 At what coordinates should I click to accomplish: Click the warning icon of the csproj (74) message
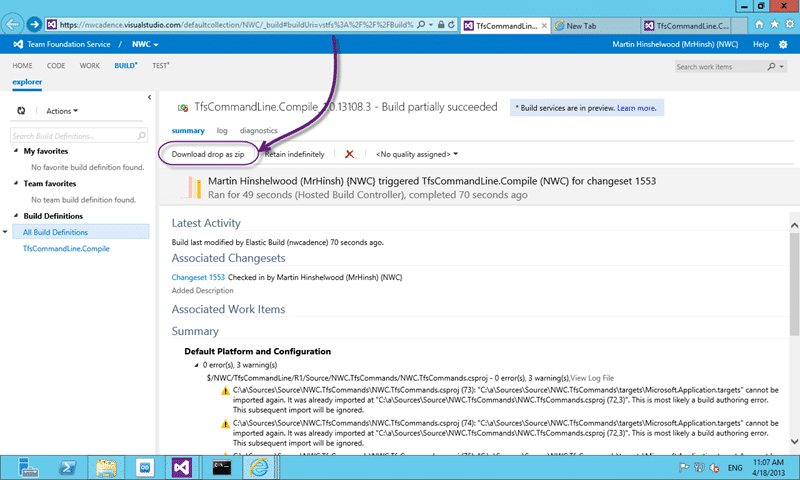coord(225,424)
